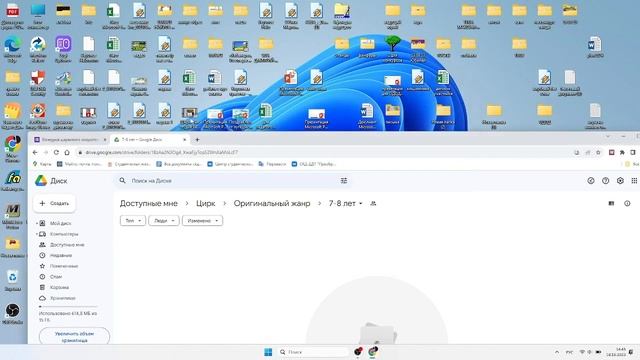Switch keyboard language via РУС indicator
The height and width of the screenshot is (360, 640).
[x=569, y=352]
